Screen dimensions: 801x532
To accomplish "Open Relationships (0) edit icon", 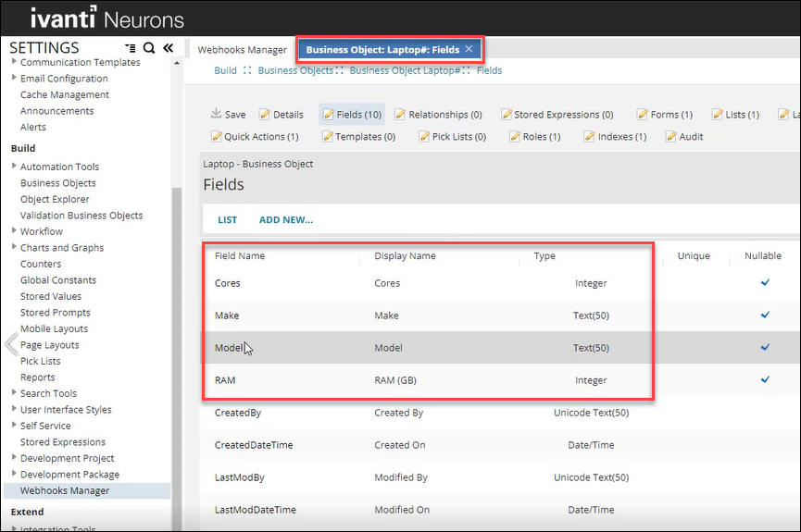I will click(x=400, y=115).
